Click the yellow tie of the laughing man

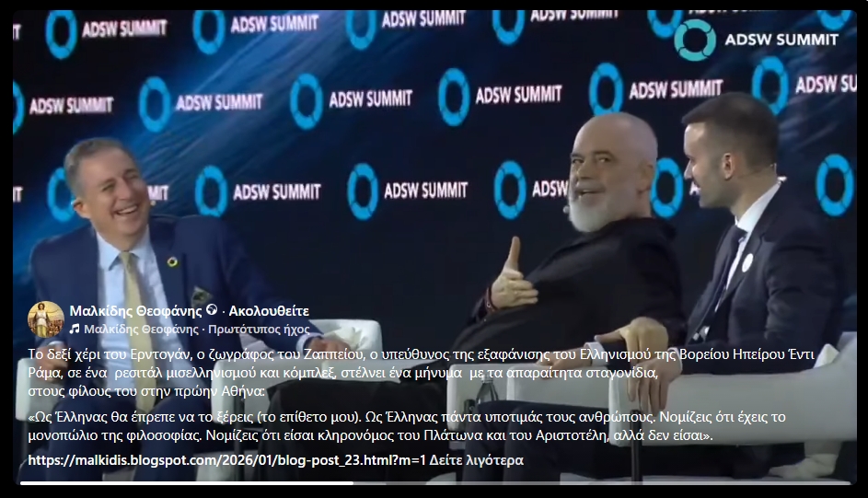135,310
